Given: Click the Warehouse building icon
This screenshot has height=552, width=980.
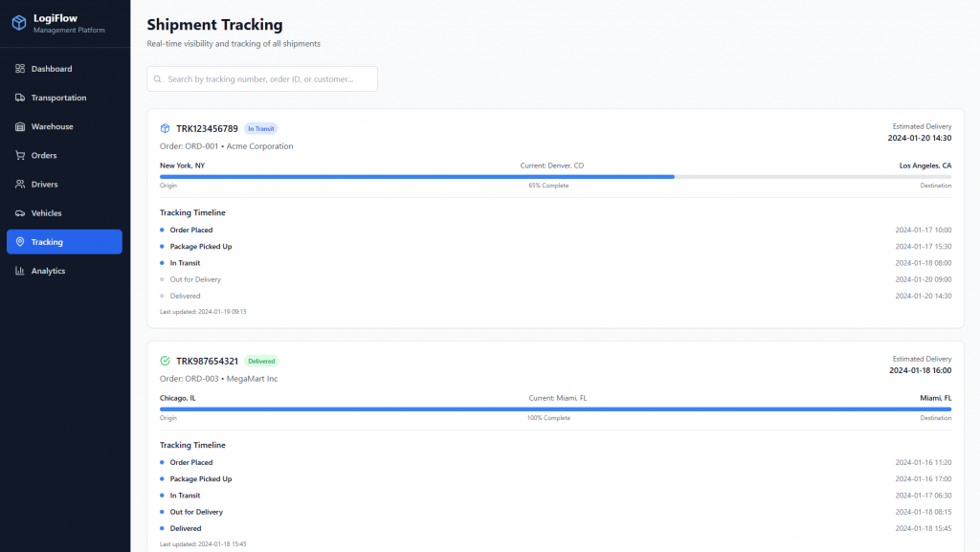Looking at the screenshot, I should (x=20, y=126).
